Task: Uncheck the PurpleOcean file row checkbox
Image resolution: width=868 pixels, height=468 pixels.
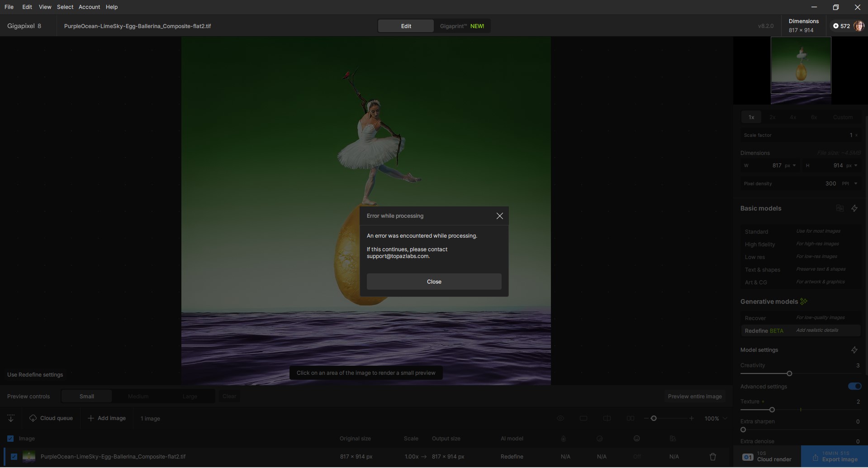Action: tap(14, 457)
